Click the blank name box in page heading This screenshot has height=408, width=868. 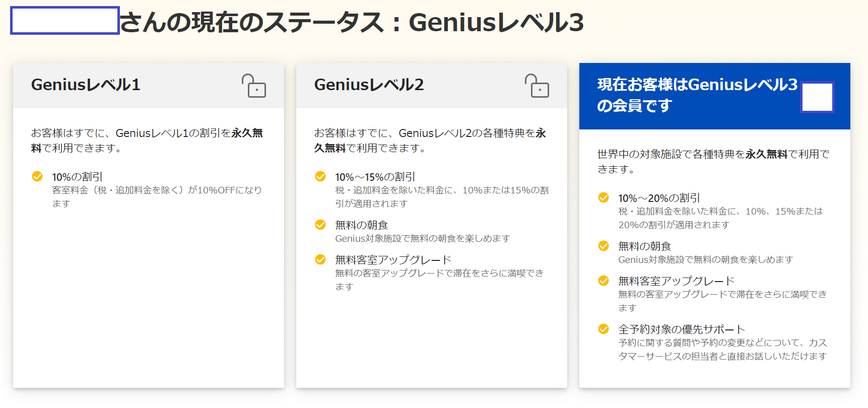[x=65, y=21]
